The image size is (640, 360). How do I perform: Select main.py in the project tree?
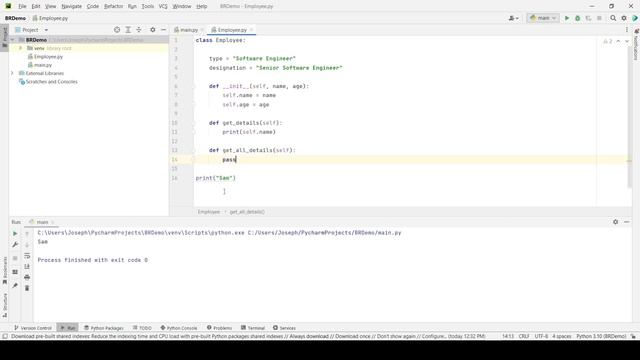click(40, 65)
